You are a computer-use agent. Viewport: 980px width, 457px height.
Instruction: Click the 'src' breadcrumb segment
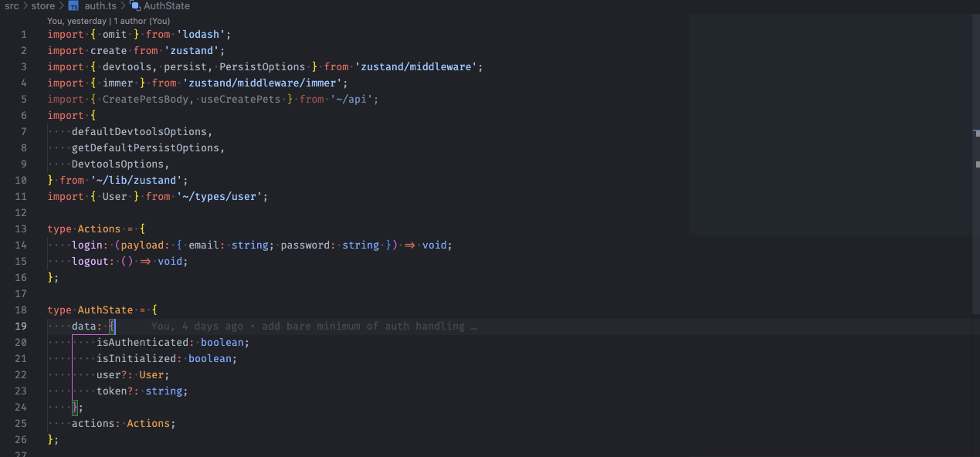12,5
